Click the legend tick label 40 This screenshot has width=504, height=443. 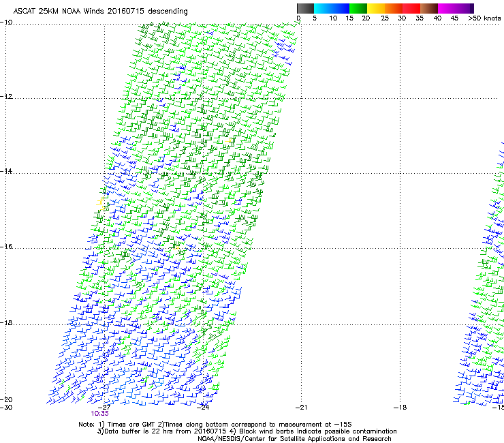point(437,18)
